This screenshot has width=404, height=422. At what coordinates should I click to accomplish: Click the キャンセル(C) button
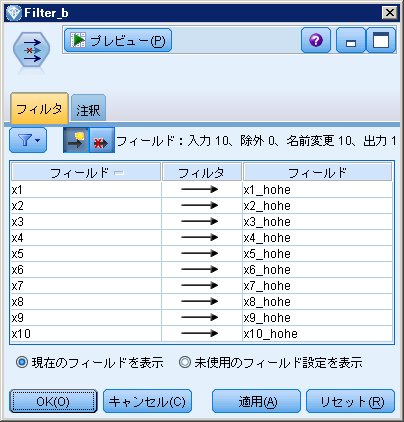click(147, 401)
